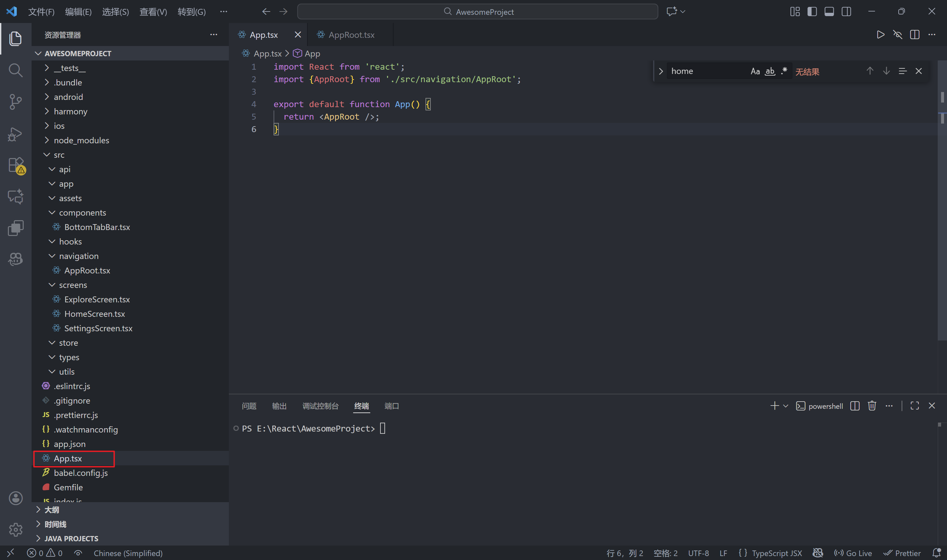Click the find input containing 'home'

coord(706,71)
